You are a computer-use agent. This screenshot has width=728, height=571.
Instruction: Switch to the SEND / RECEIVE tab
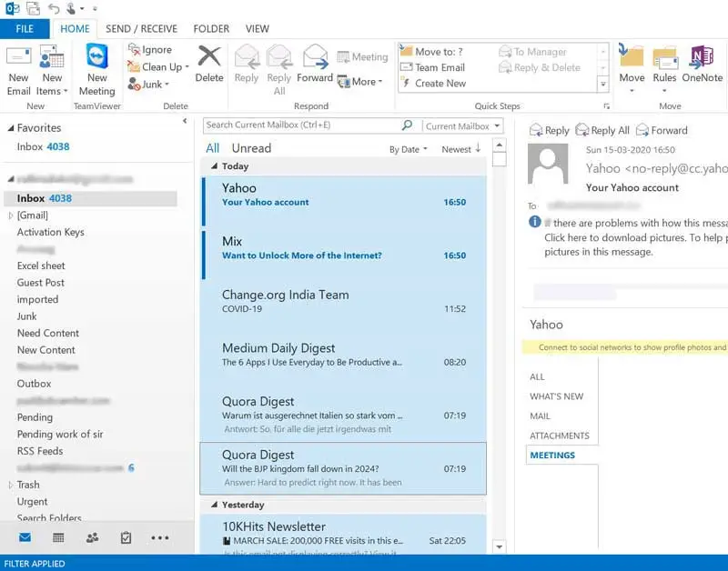click(141, 28)
